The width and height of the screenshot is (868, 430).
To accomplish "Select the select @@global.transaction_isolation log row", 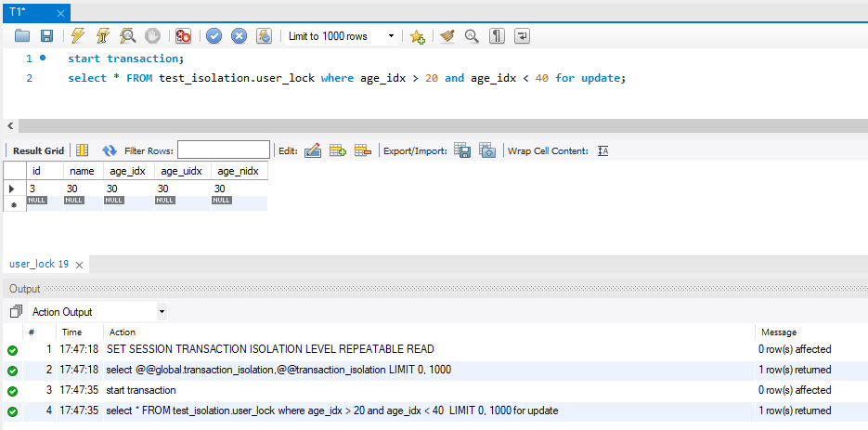I will pos(433,370).
